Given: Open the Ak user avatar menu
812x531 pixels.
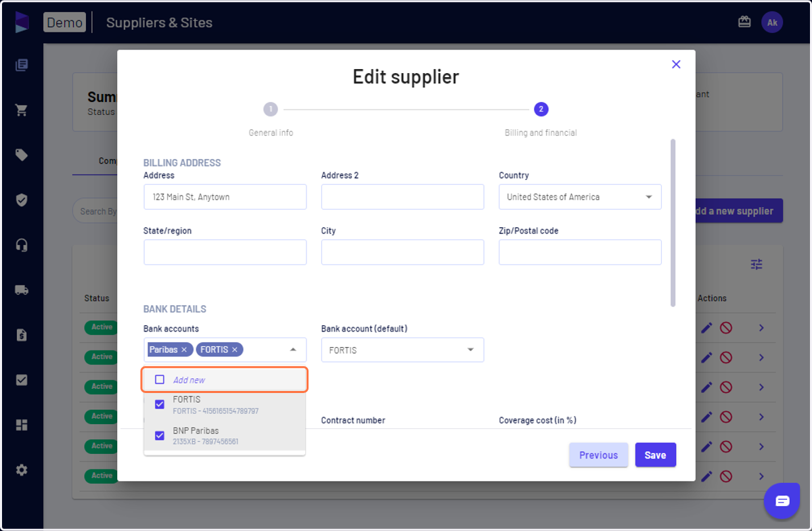Looking at the screenshot, I should (x=772, y=22).
